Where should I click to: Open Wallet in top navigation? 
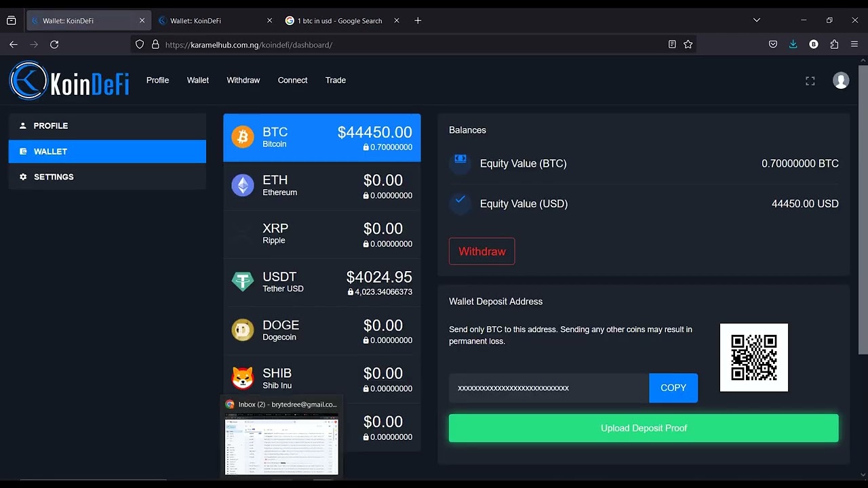(x=198, y=80)
